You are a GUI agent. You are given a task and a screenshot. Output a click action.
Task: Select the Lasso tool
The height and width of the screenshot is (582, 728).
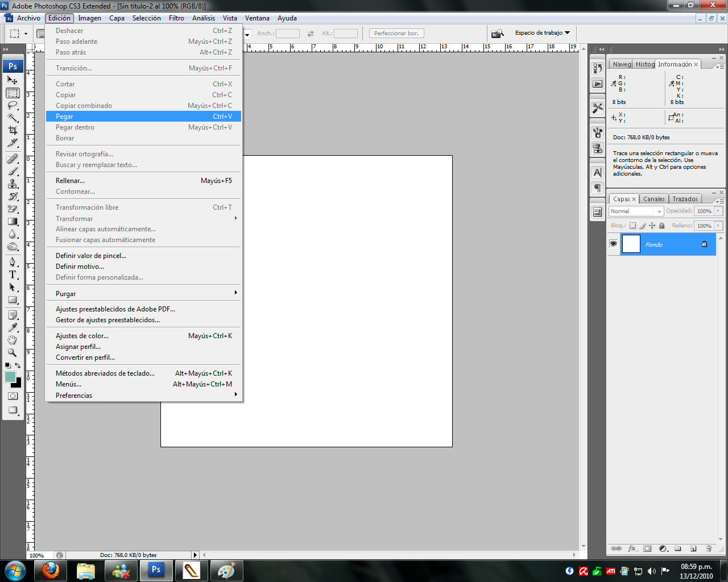click(x=13, y=105)
